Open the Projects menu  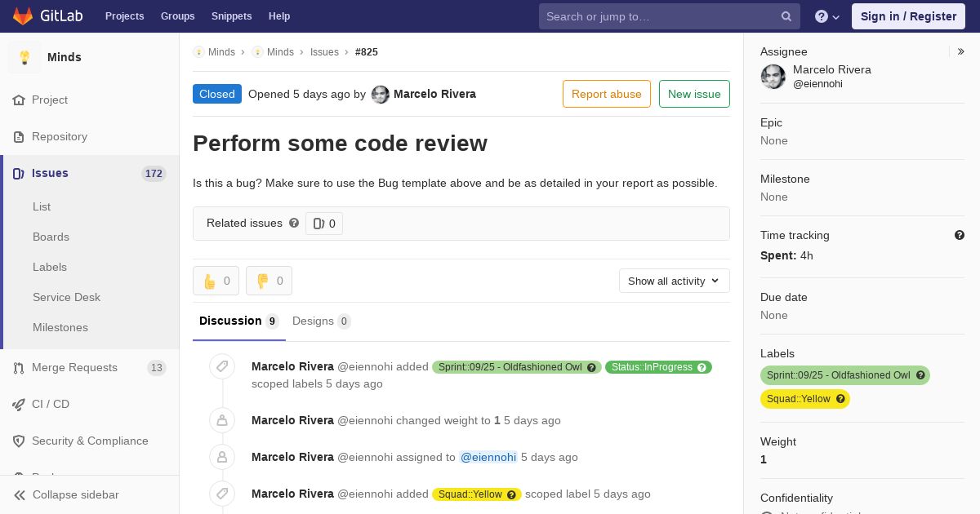tap(124, 16)
